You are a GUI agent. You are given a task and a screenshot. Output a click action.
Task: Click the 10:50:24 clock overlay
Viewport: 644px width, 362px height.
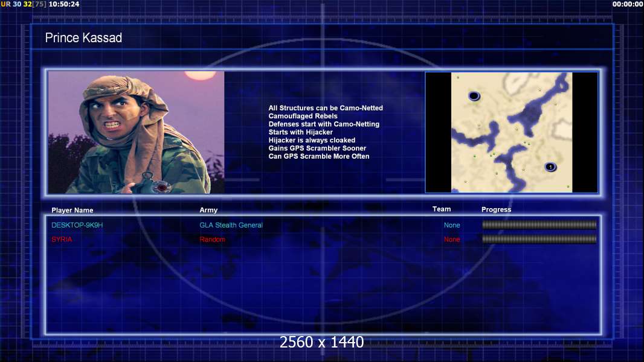(x=64, y=4)
